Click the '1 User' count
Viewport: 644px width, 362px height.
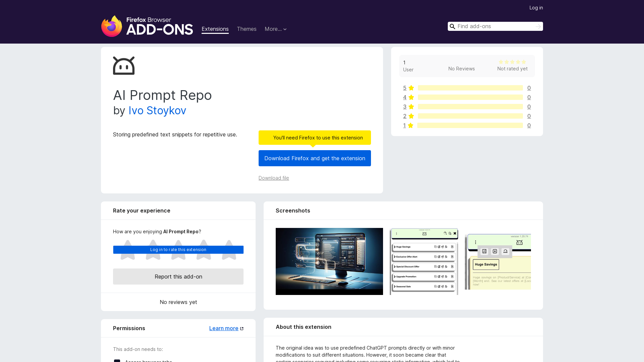click(408, 66)
